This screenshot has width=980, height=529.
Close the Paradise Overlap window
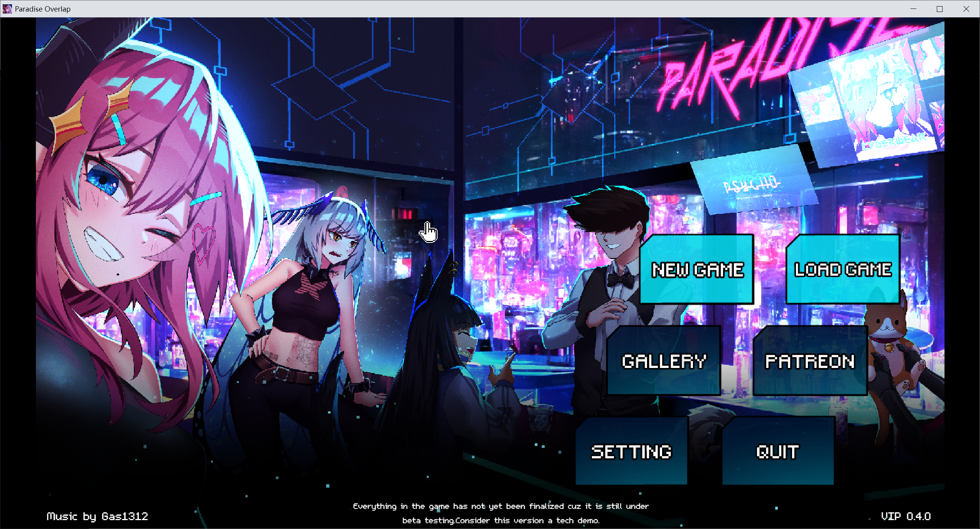click(966, 9)
